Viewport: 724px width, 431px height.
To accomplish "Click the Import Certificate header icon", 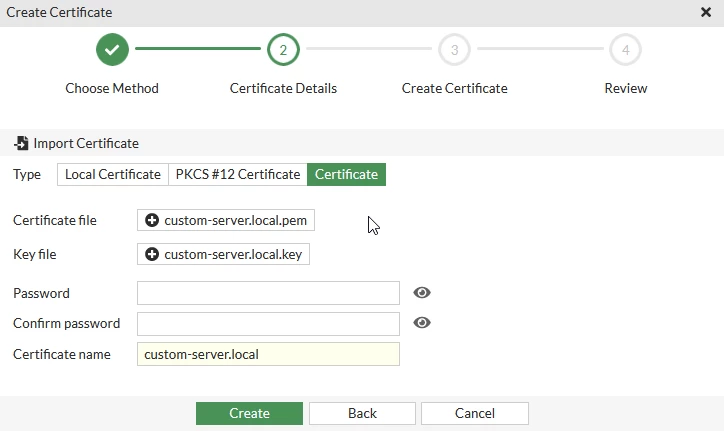I will click(21, 143).
